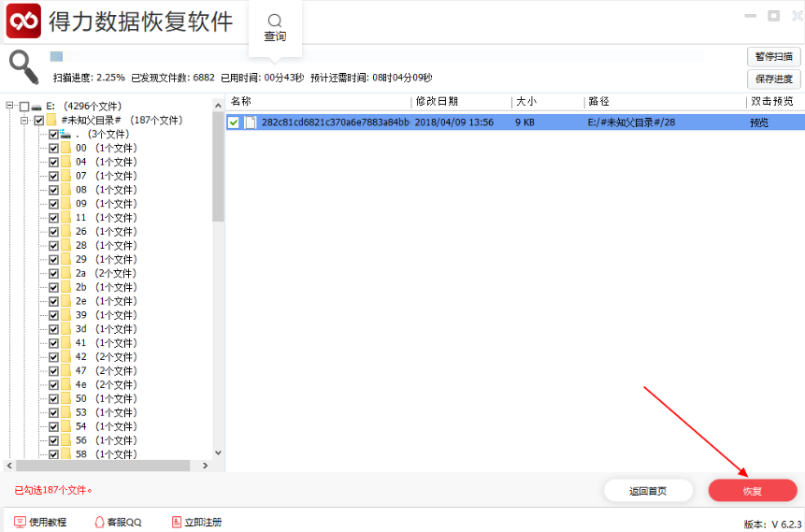Open 使用教程 tutorial icon link
The height and width of the screenshot is (532, 805).
tap(20, 522)
